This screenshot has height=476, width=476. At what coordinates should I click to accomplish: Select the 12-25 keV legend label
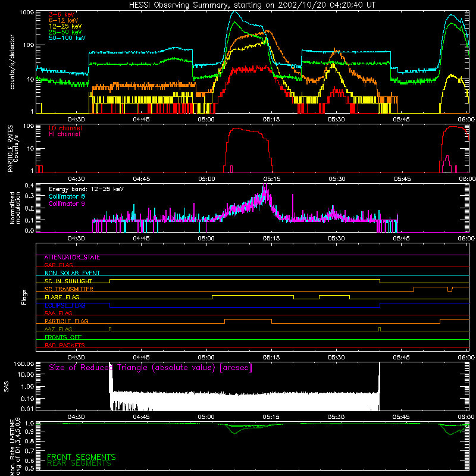point(65,26)
